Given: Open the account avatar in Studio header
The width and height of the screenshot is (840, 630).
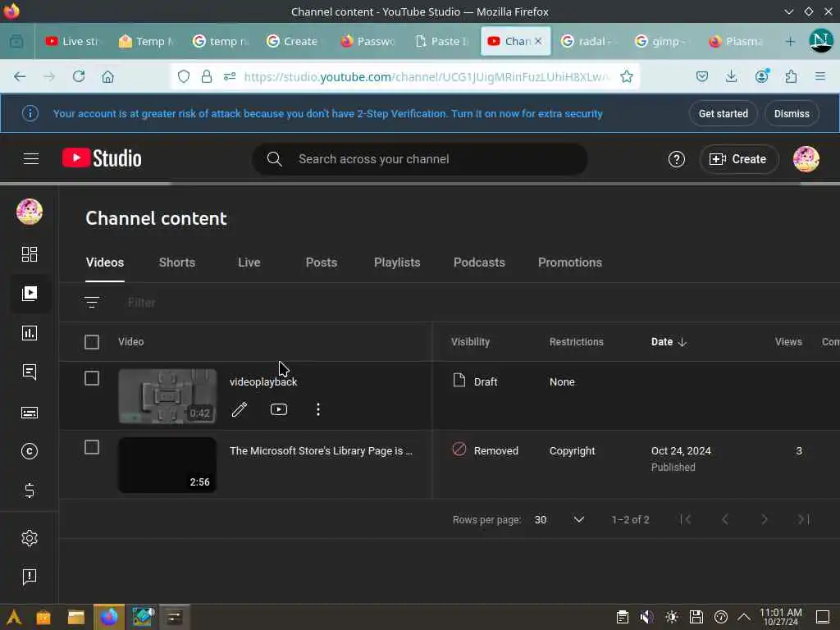Looking at the screenshot, I should click(806, 159).
